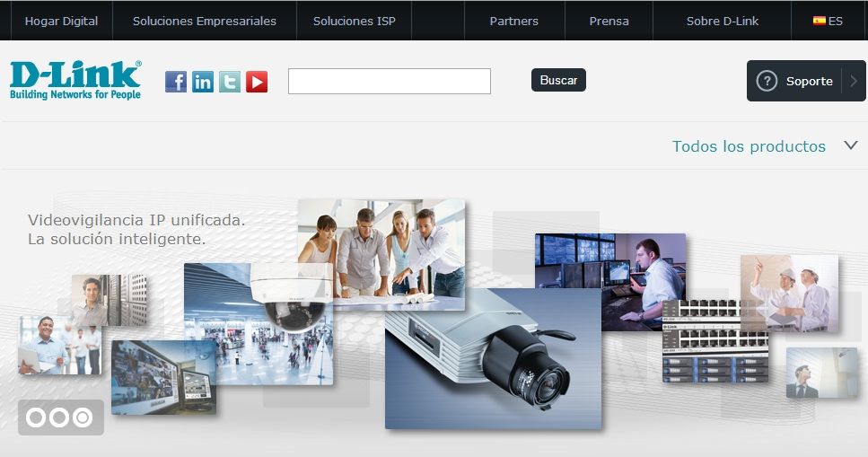This screenshot has height=457, width=868.
Task: Open the ES language selector
Action: tap(836, 21)
